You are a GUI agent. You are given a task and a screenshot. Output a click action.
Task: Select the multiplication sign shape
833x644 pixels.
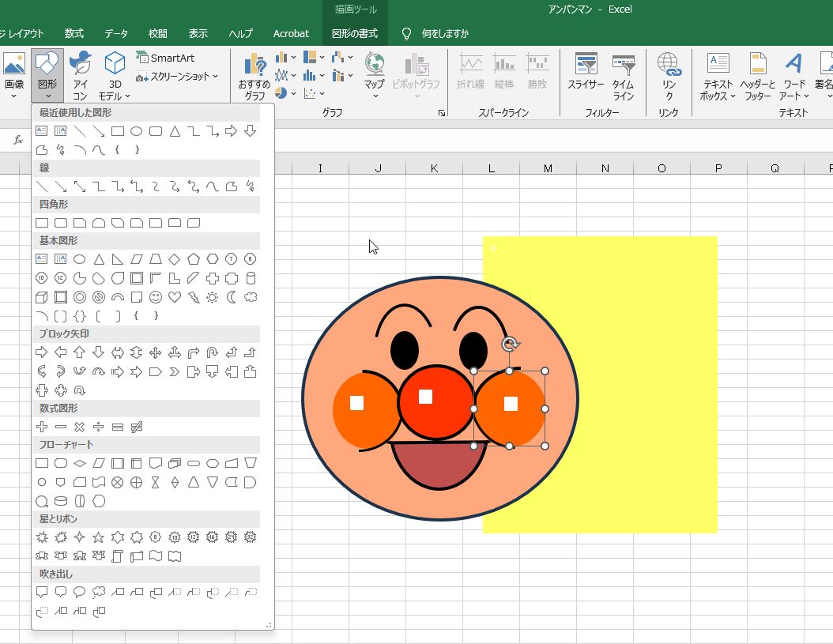[x=79, y=427]
